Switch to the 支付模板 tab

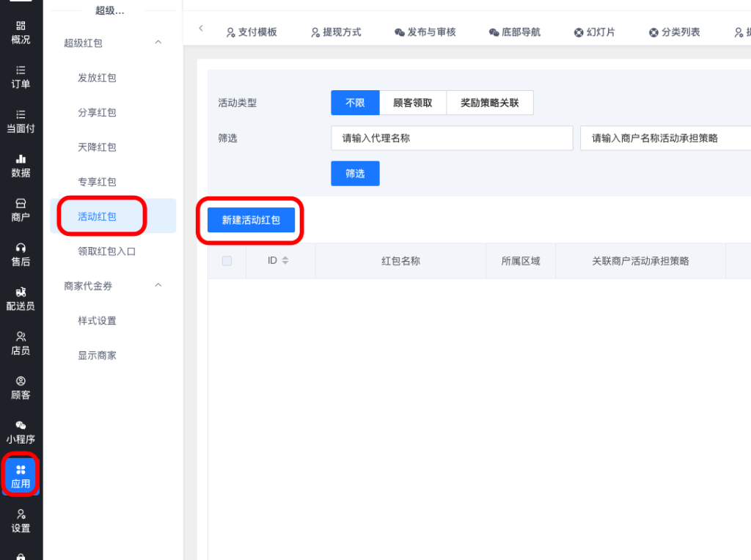251,32
